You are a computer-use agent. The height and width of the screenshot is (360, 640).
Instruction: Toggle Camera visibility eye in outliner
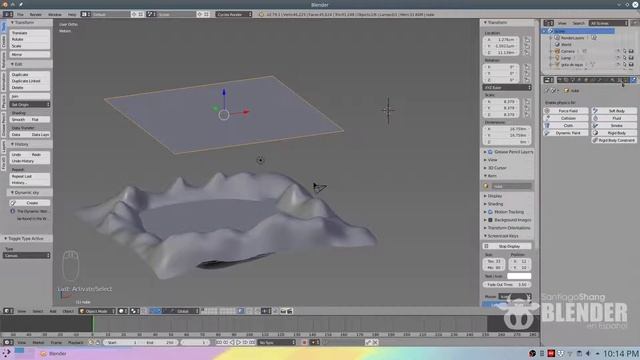click(x=618, y=51)
